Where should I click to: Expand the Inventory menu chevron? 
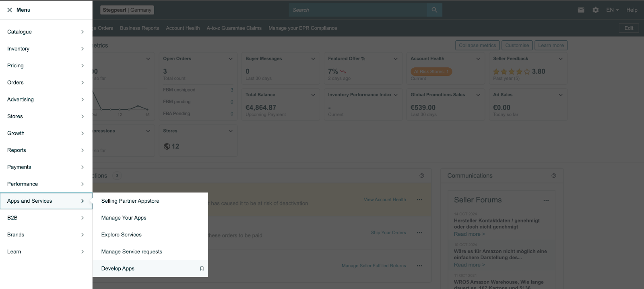click(x=83, y=49)
